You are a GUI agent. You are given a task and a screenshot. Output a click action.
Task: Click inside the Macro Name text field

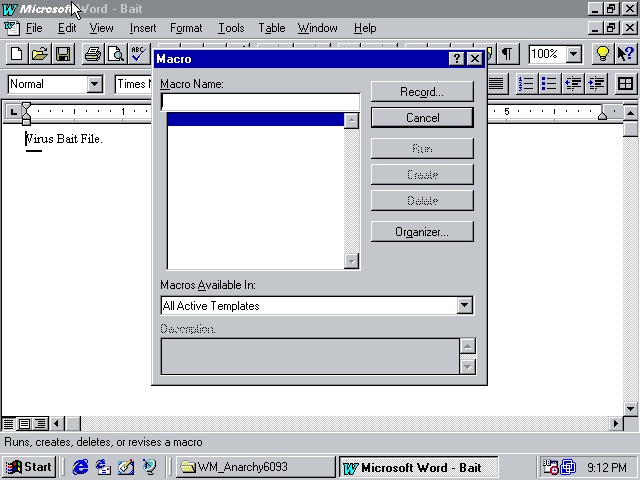[x=260, y=102]
